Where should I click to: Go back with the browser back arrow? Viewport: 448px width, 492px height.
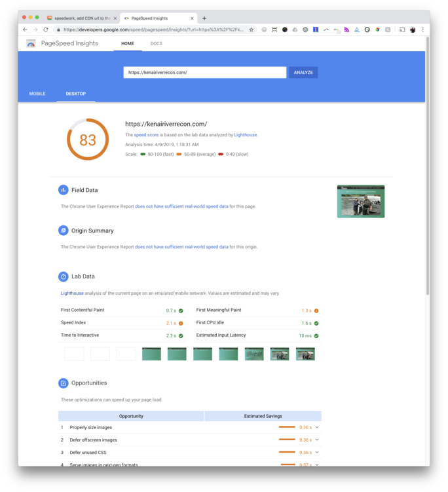tap(25, 29)
